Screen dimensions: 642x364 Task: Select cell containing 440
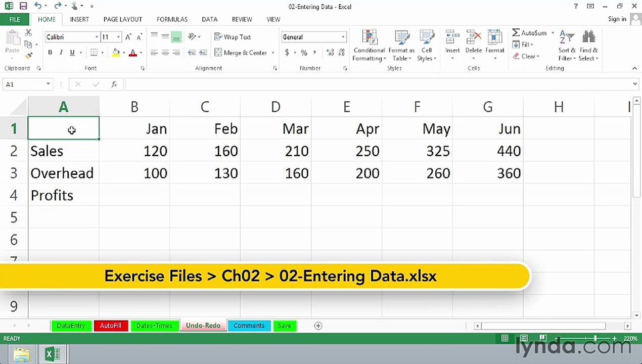coord(488,151)
